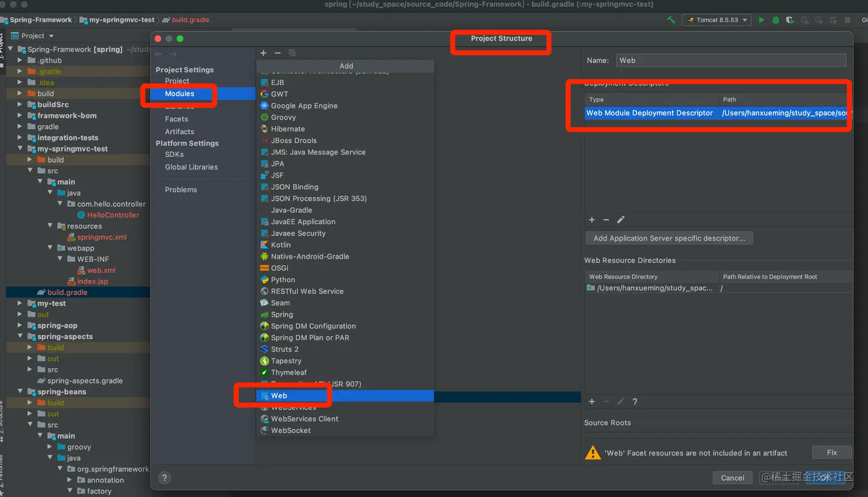
Task: Choose JBoss Drools from the Add list
Action: [345, 141]
